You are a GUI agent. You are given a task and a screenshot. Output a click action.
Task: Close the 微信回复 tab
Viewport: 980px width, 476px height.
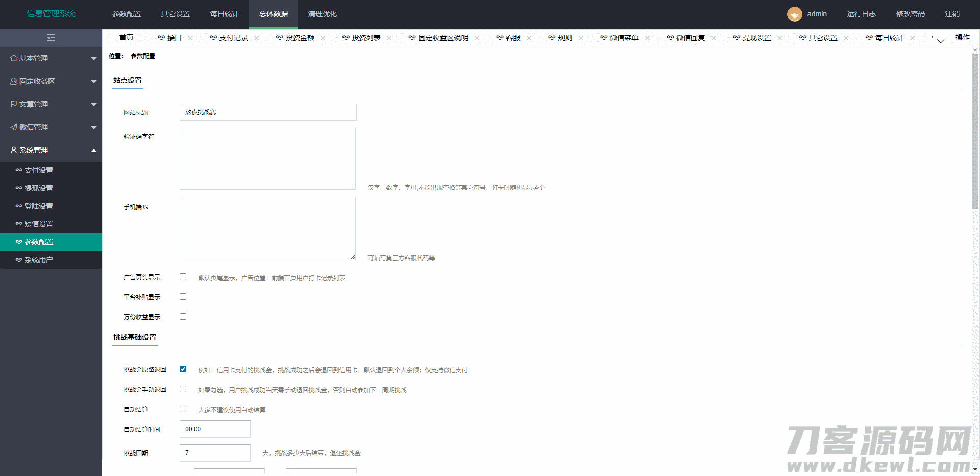click(x=714, y=38)
